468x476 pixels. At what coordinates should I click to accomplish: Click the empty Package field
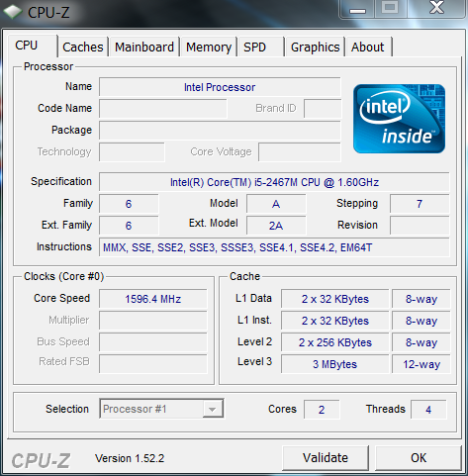point(220,131)
